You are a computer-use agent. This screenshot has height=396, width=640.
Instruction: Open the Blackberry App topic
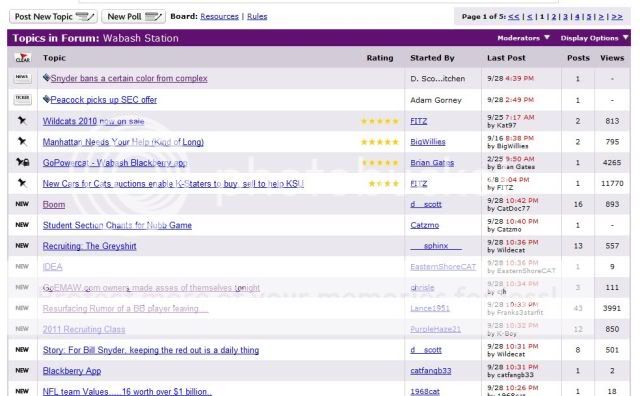click(x=72, y=371)
